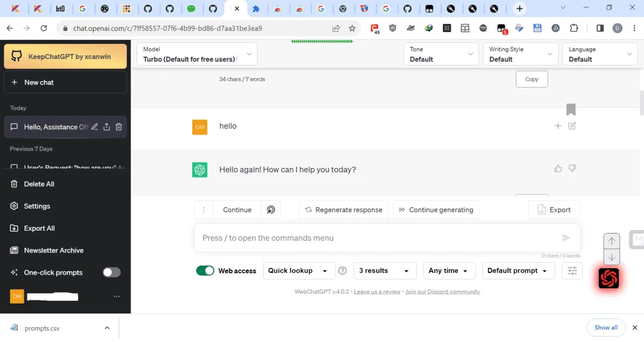Click the help question mark near Quick lookup
Image resolution: width=644 pixels, height=342 pixels.
(342, 271)
